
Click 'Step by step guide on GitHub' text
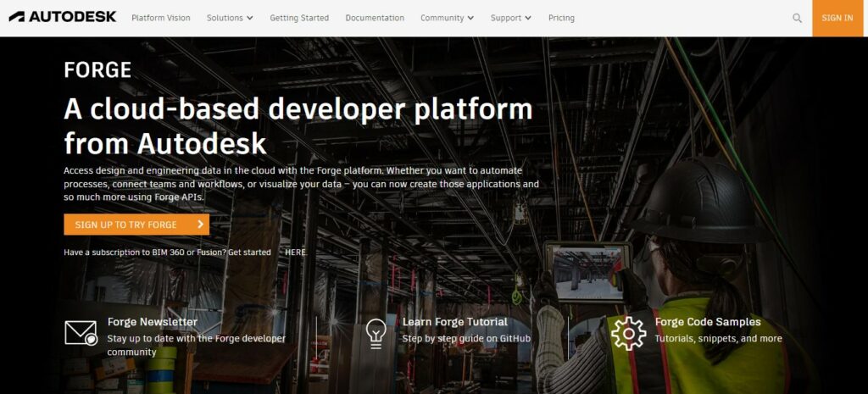point(466,339)
